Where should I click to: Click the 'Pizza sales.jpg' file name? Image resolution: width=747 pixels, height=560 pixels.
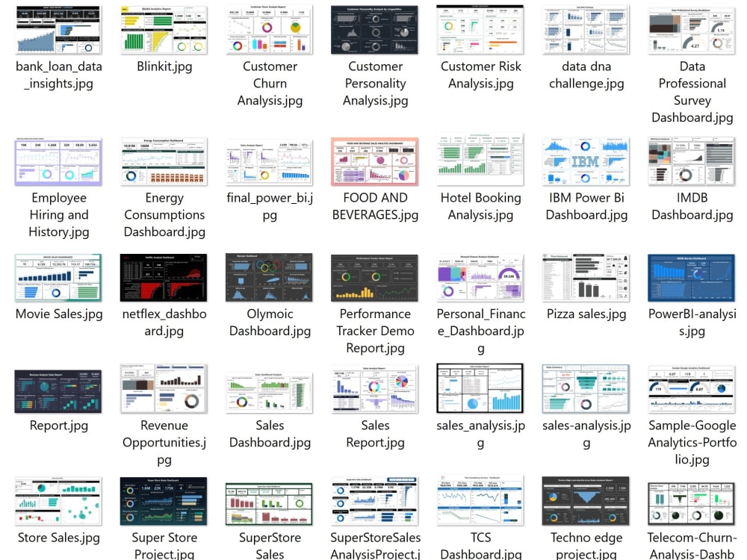tap(586, 314)
